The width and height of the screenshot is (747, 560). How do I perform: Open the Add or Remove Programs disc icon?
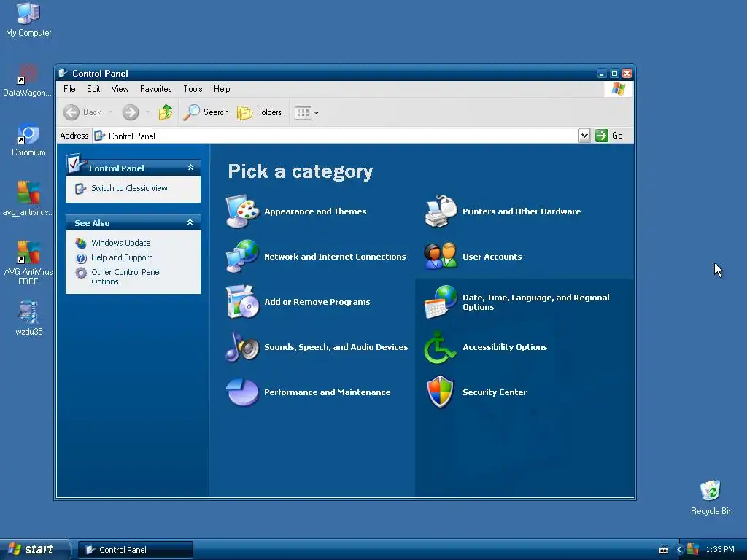pyautogui.click(x=242, y=301)
